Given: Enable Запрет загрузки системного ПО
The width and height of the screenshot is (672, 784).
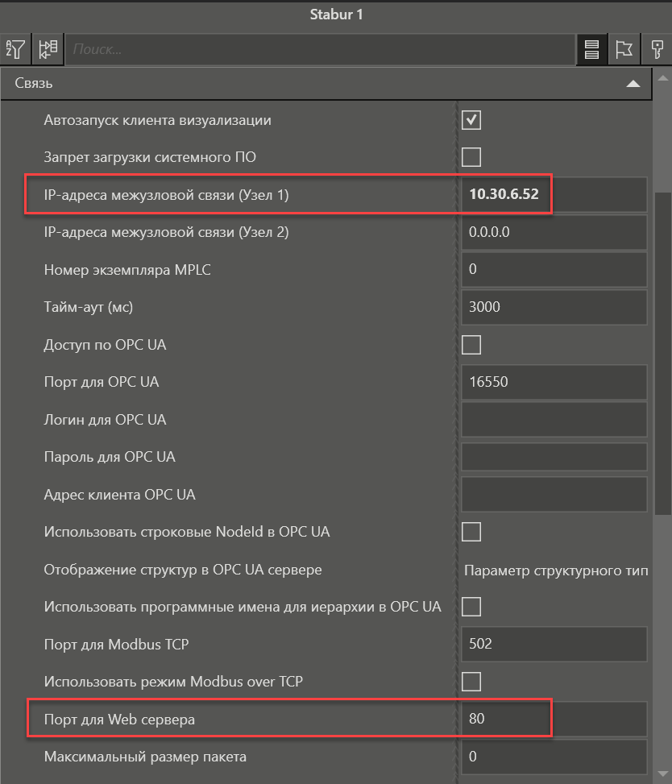Looking at the screenshot, I should (471, 157).
